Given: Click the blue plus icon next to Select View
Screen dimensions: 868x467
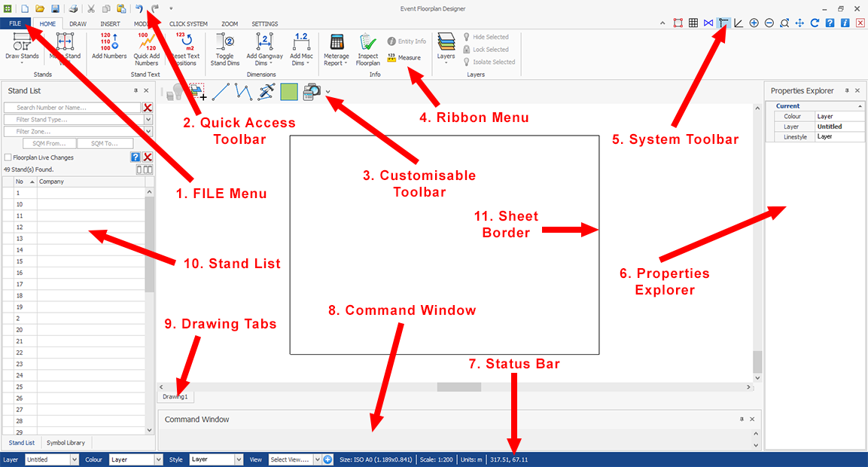Looking at the screenshot, I should tap(327, 459).
